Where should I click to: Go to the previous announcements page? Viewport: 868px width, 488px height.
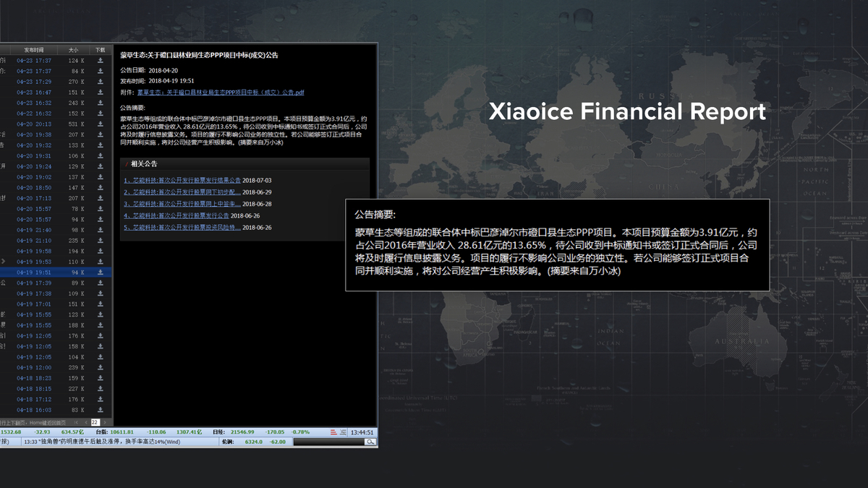[86, 422]
